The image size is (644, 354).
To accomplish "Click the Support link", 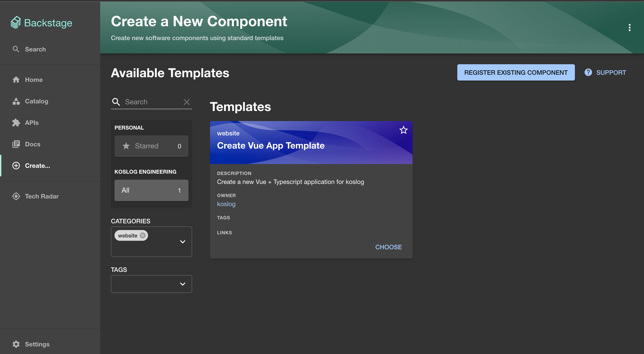I will click(x=605, y=72).
